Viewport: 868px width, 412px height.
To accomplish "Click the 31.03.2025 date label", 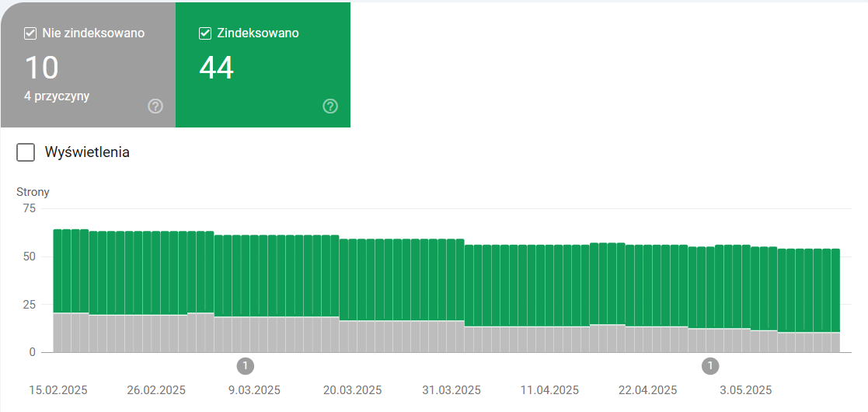I will coord(451,390).
